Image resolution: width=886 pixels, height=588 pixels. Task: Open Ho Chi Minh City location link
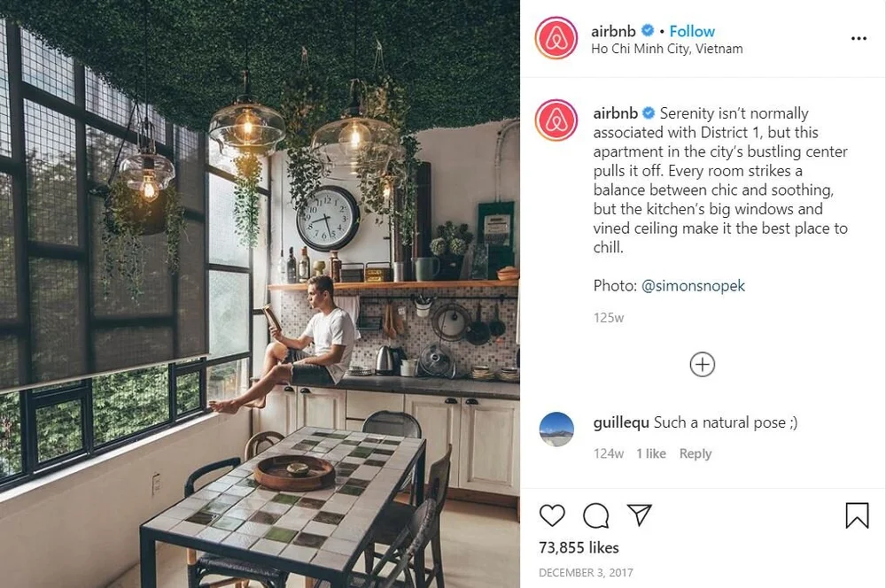[667, 49]
